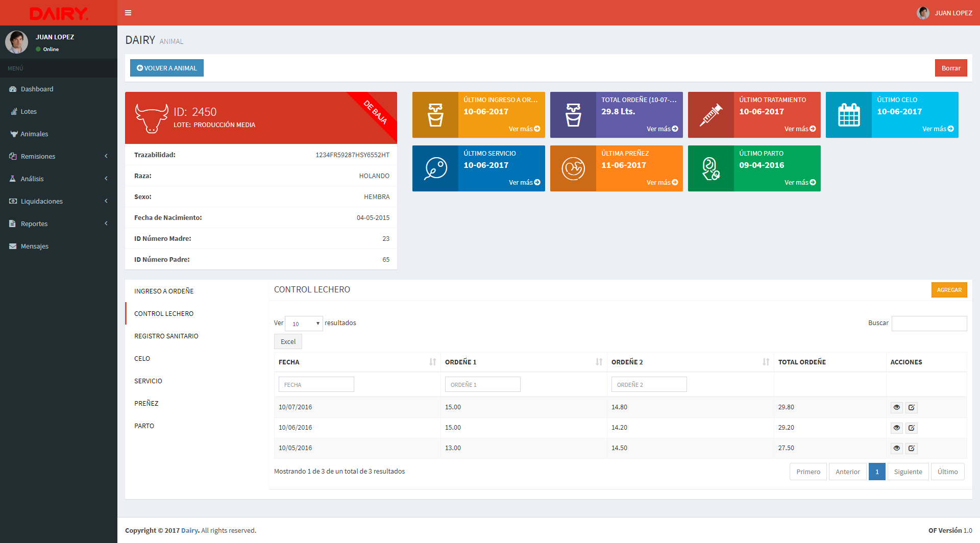Click the milk bucket icon on Último Ingreso card
Image resolution: width=980 pixels, height=543 pixels.
tap(435, 115)
